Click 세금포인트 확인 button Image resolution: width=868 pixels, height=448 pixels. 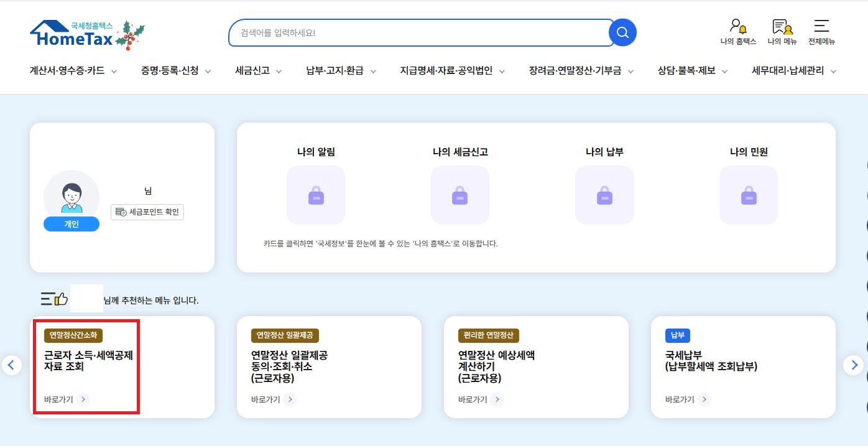point(147,212)
